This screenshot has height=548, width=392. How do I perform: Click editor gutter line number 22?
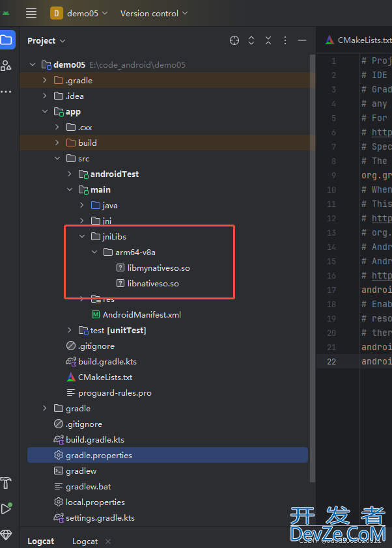[x=331, y=361]
